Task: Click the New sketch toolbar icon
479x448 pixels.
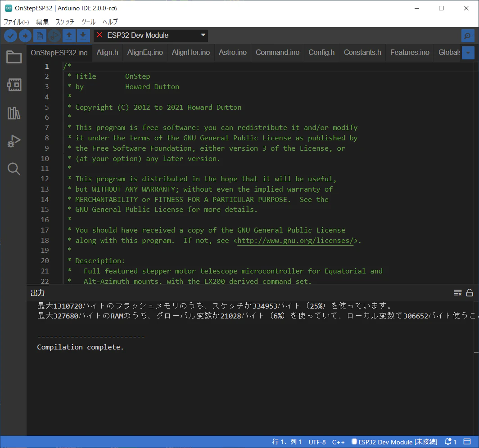Action: pyautogui.click(x=40, y=36)
